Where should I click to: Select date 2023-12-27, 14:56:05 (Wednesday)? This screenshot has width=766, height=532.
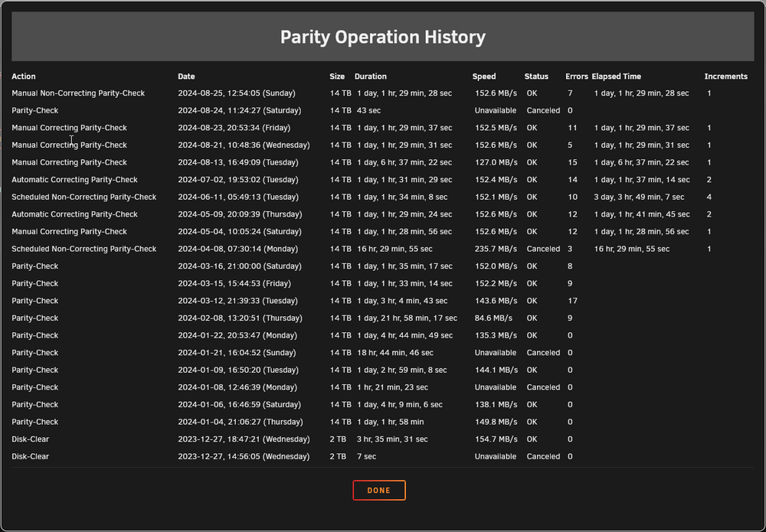244,457
